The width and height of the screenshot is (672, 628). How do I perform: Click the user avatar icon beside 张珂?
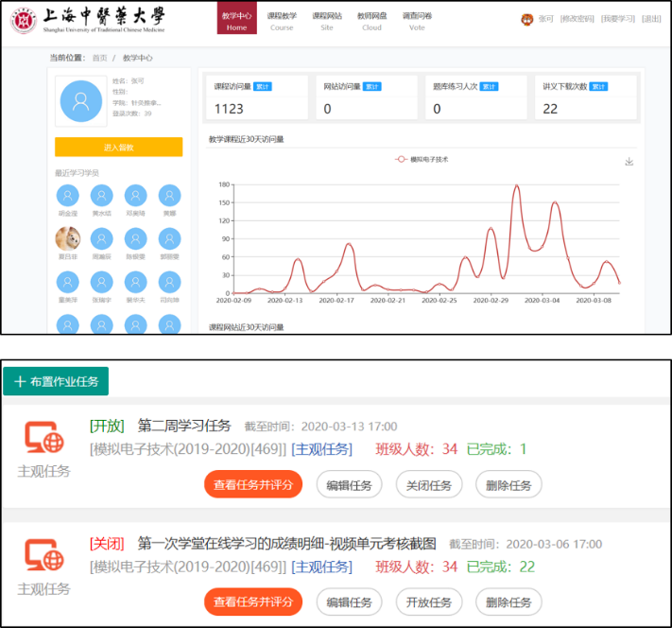526,19
